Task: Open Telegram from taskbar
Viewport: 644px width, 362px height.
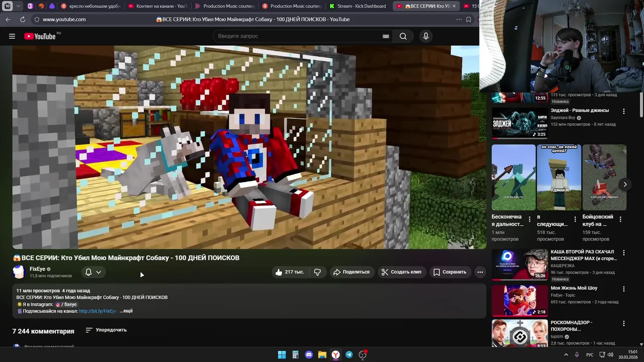Action: point(349,354)
